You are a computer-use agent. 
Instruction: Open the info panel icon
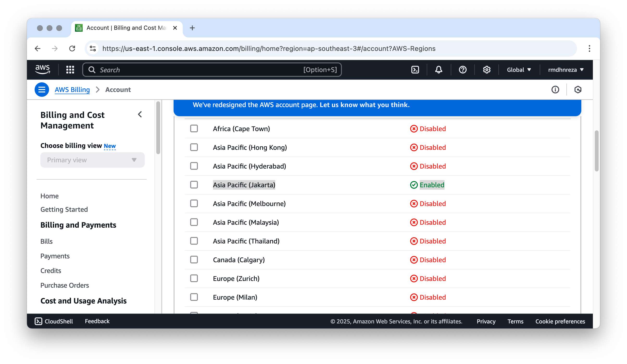click(555, 90)
